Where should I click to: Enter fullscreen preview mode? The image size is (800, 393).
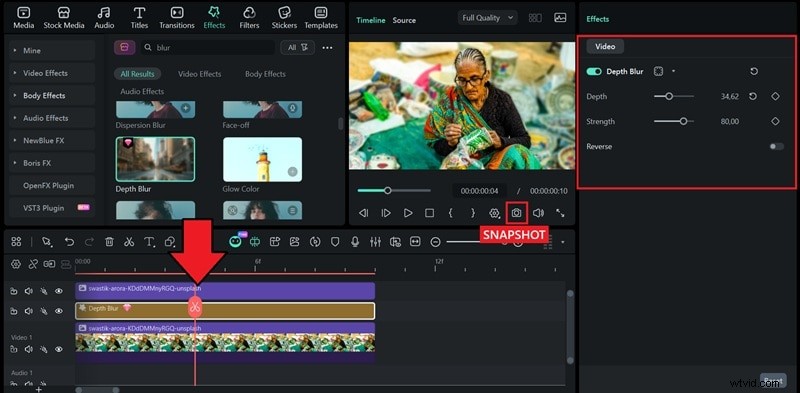[x=560, y=213]
